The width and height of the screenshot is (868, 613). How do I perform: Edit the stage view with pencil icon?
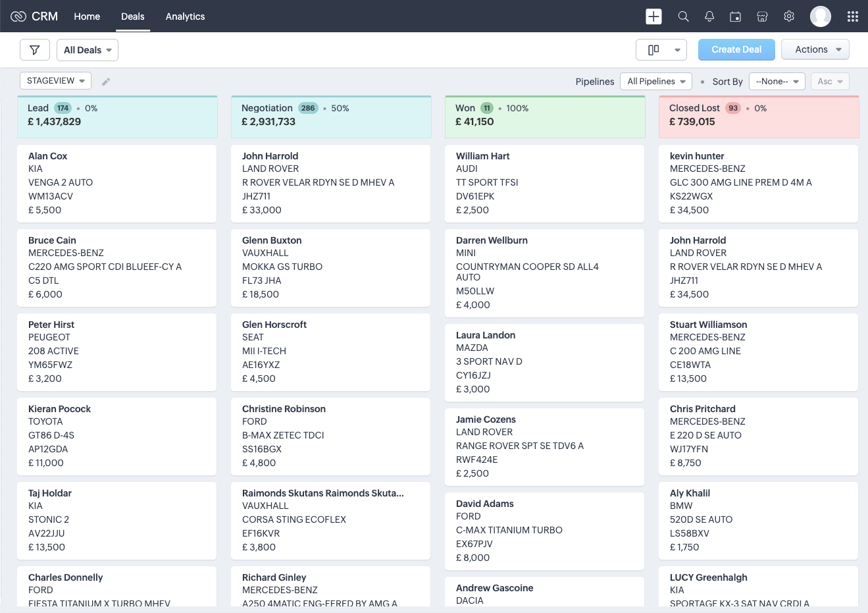(x=106, y=82)
